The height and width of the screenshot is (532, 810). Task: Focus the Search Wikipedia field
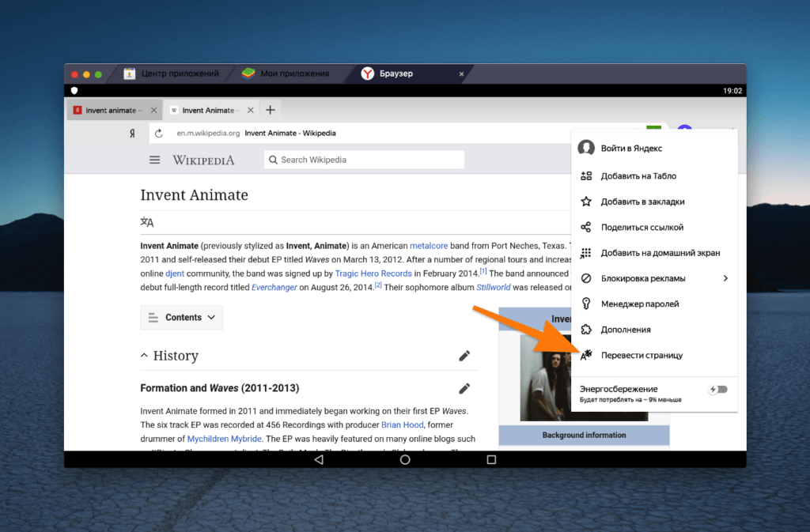point(364,160)
